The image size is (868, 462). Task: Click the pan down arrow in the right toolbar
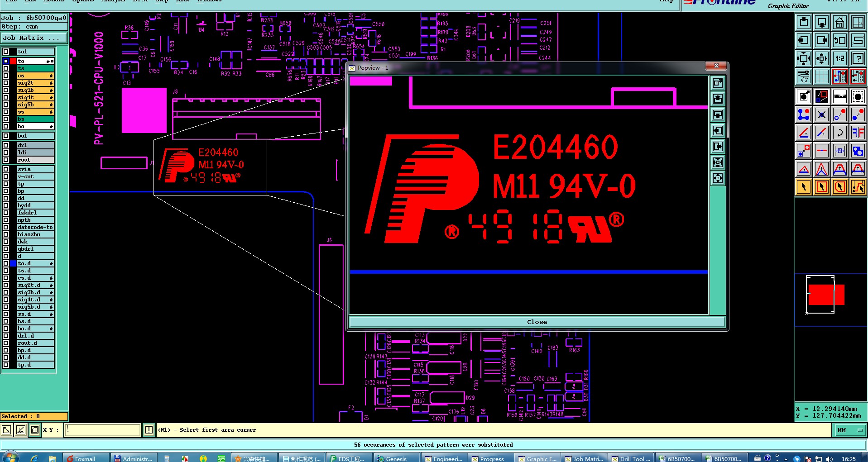click(822, 22)
